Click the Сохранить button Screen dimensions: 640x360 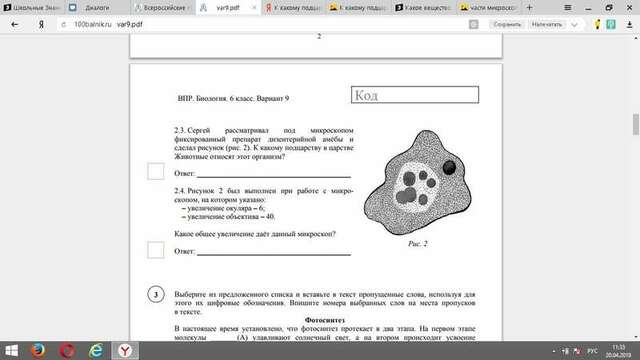click(507, 24)
